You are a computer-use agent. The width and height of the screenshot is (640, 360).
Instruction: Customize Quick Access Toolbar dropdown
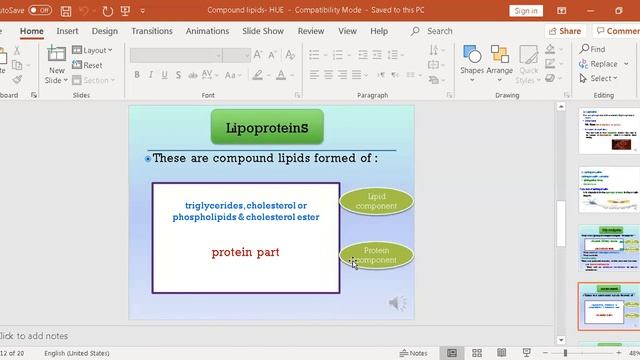pyautogui.click(x=142, y=11)
